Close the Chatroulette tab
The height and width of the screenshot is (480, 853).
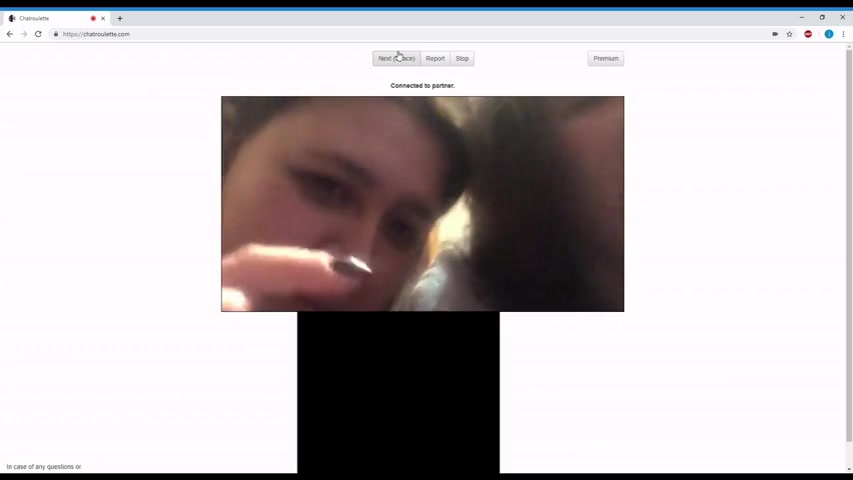103,18
